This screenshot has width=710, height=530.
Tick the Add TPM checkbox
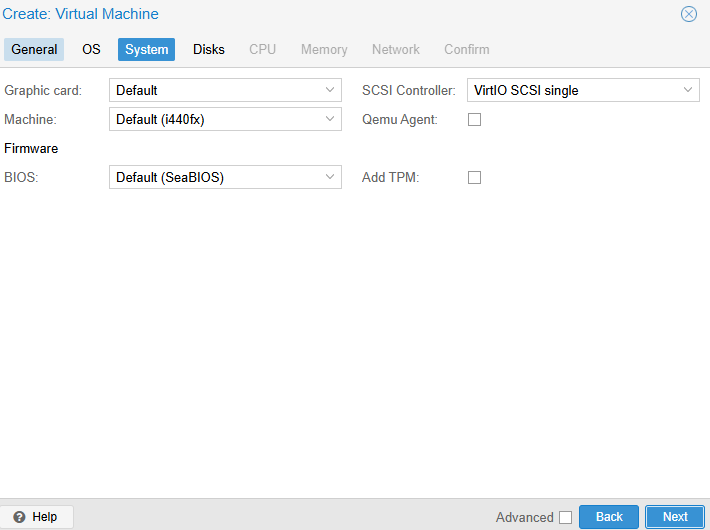click(475, 178)
